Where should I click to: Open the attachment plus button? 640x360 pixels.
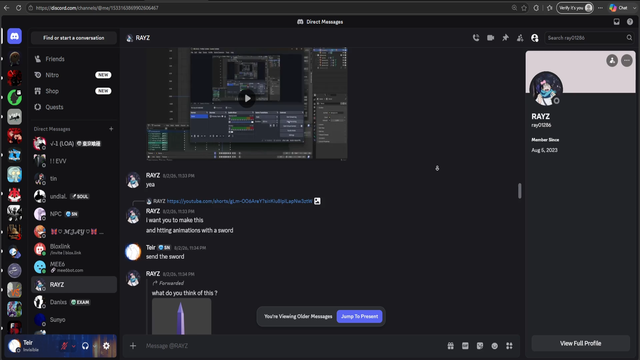point(133,346)
